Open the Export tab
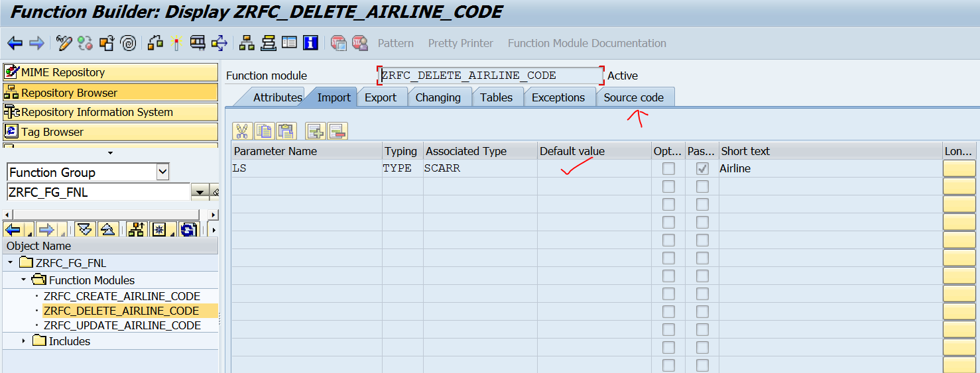The width and height of the screenshot is (980, 373). pyautogui.click(x=381, y=97)
